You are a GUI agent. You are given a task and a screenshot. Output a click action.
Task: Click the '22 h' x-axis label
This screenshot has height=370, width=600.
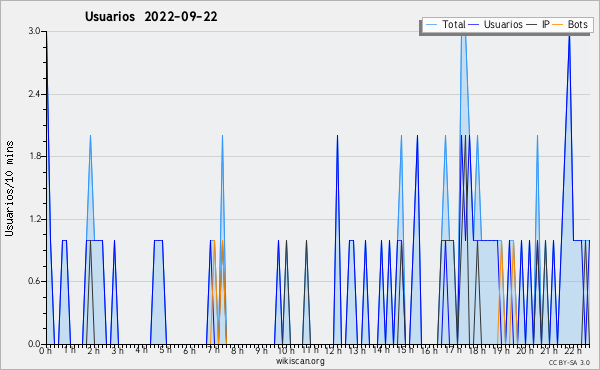[x=573, y=350]
